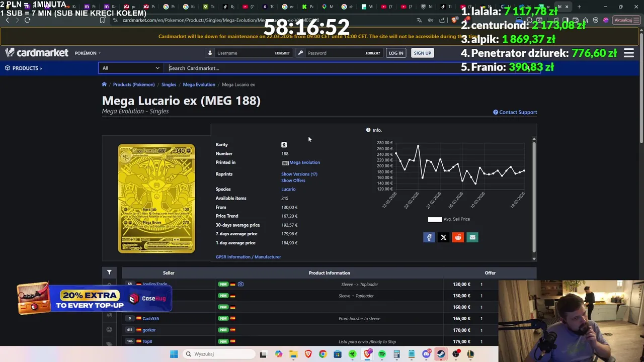This screenshot has height=362, width=644.
Task: Open the Mega Evolution breadcrumb link
Action: pyautogui.click(x=199, y=84)
